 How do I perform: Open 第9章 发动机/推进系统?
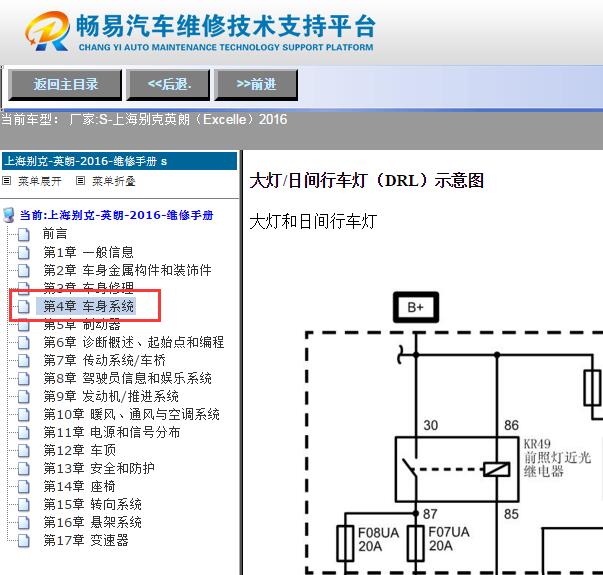[x=111, y=396]
